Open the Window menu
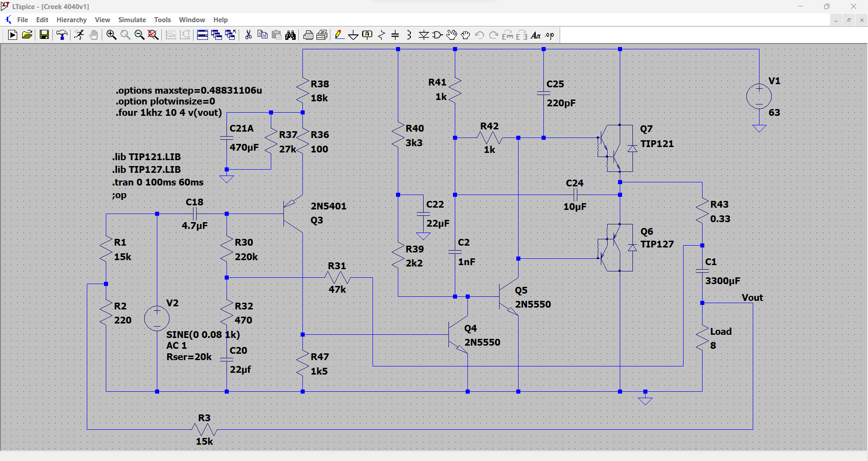The height and width of the screenshot is (461, 868). point(192,20)
